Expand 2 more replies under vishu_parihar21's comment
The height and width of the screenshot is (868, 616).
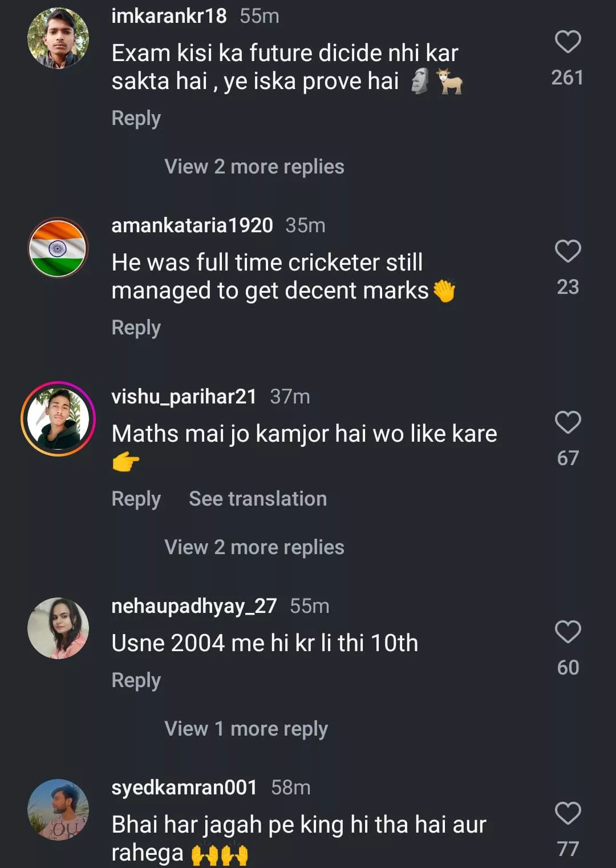click(254, 547)
